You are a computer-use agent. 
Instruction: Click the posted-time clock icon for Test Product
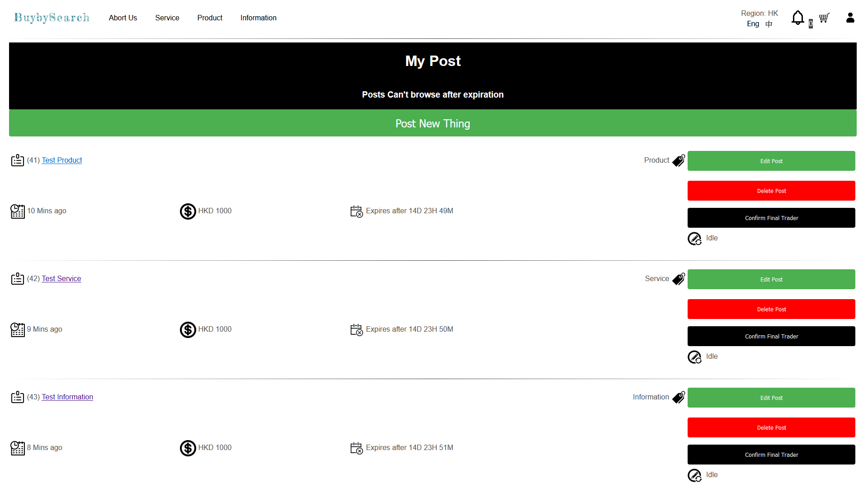tap(18, 211)
